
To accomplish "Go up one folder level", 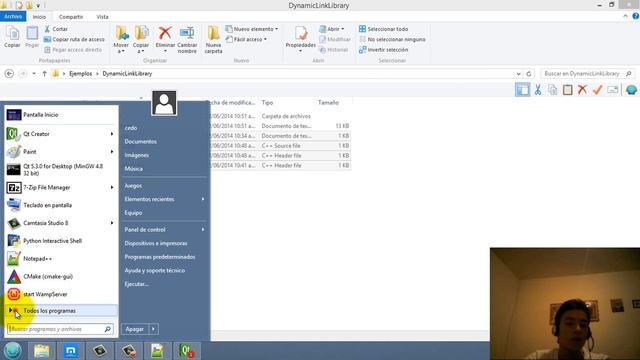I will click(44, 73).
